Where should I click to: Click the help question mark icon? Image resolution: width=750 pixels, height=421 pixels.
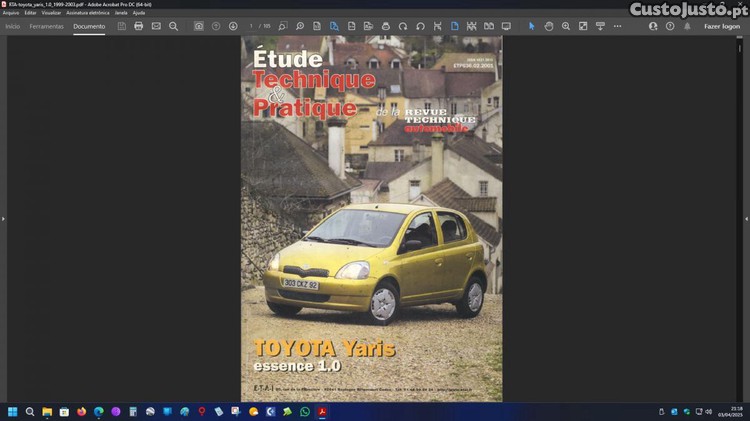point(668,26)
